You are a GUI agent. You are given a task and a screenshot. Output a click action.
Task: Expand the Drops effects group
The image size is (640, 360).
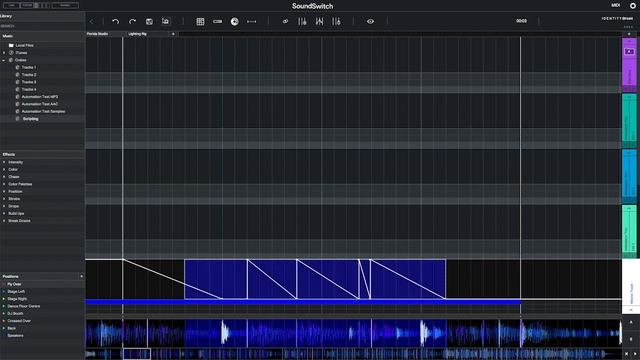click(4, 206)
